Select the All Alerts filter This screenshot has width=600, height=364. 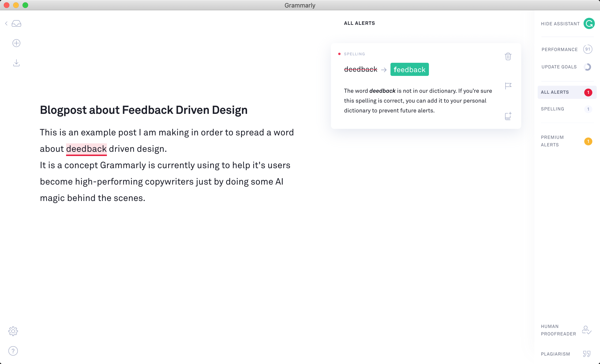tap(567, 93)
